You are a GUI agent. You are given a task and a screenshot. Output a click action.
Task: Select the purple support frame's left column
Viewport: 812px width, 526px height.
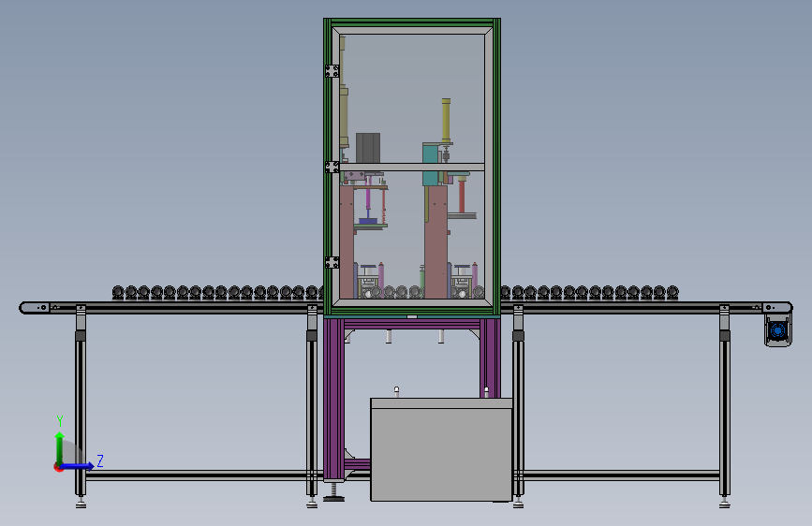tap(333, 399)
